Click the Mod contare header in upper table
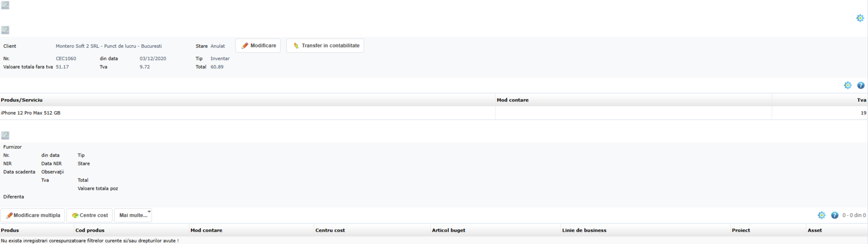This screenshot has width=868, height=244. click(x=512, y=100)
